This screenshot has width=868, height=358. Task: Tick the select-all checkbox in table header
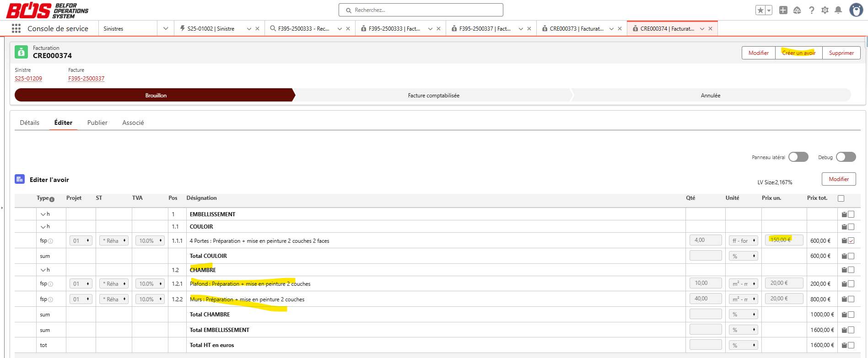(x=841, y=198)
